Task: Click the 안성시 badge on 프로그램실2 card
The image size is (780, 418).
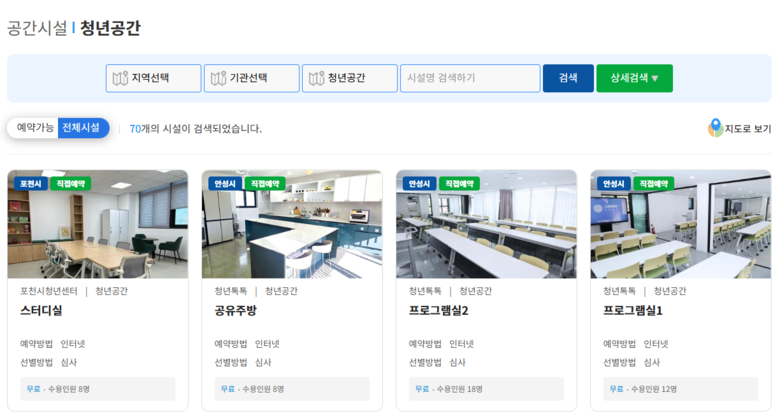Action: (418, 184)
